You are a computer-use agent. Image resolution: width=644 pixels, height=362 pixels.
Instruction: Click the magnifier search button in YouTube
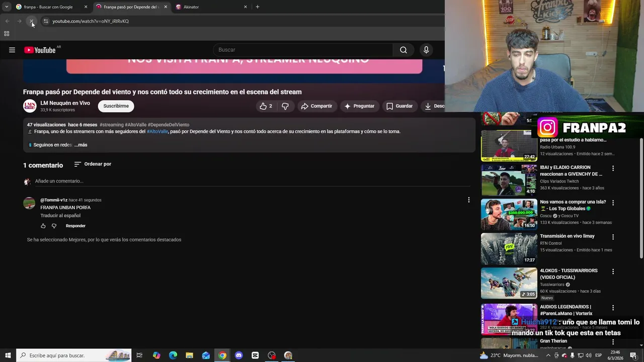coord(404,50)
